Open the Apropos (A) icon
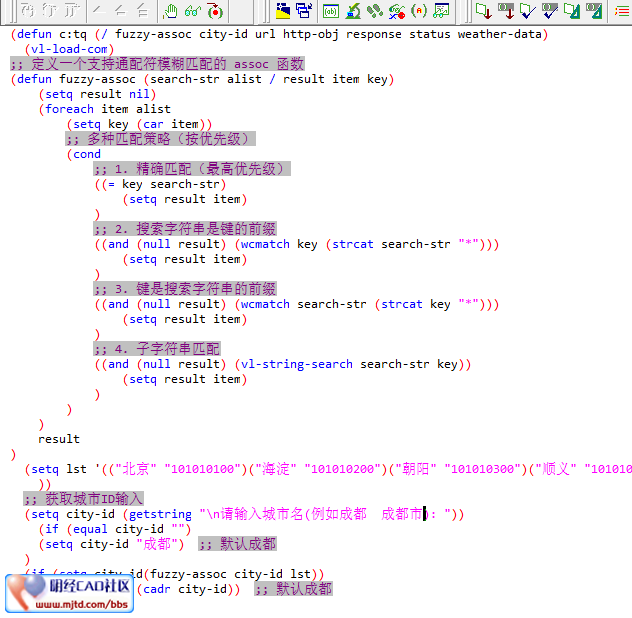632x618 pixels. coord(418,11)
